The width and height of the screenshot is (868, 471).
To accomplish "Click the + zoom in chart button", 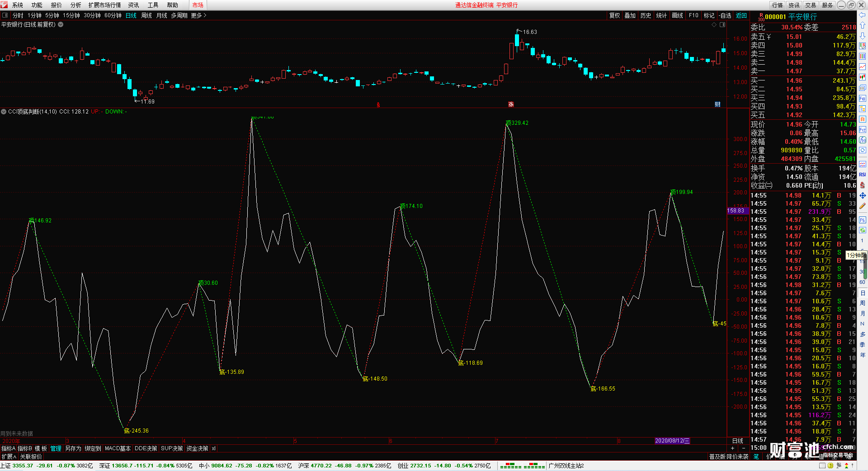I will (x=732, y=448).
